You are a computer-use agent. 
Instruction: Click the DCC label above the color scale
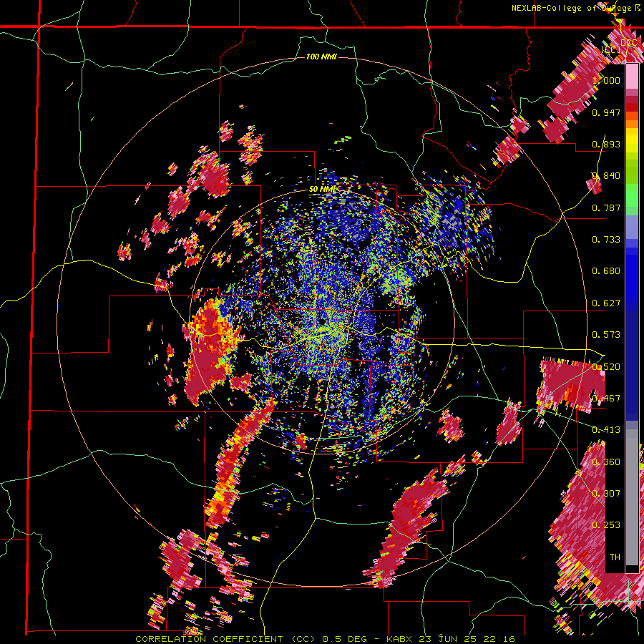(x=628, y=43)
